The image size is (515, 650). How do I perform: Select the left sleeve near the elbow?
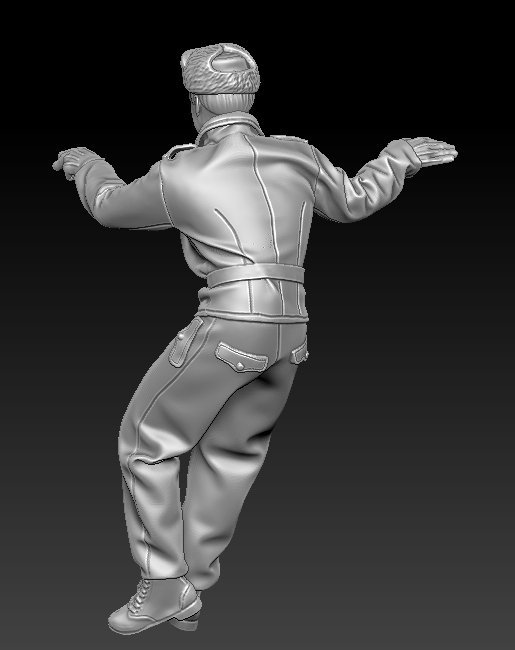[120, 199]
